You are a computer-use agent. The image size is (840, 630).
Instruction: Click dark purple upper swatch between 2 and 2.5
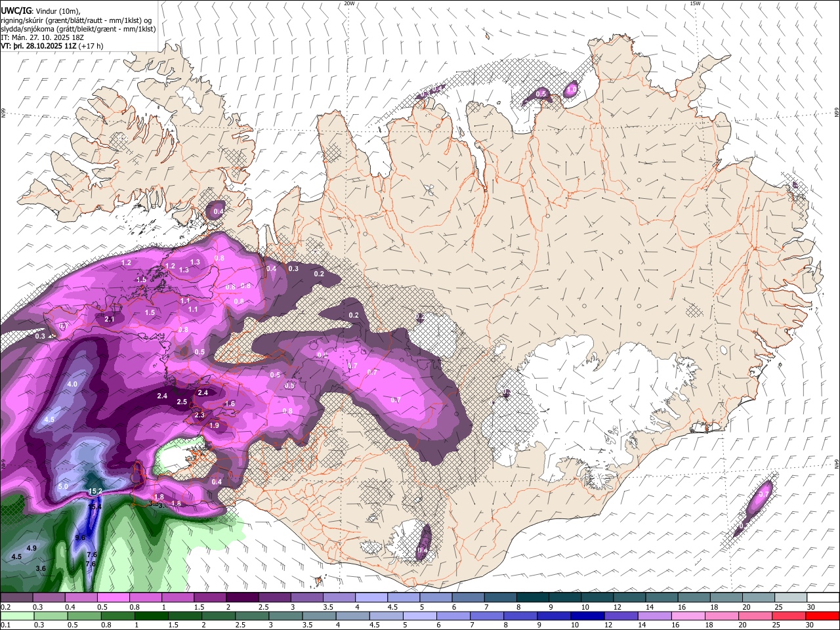tap(242, 598)
